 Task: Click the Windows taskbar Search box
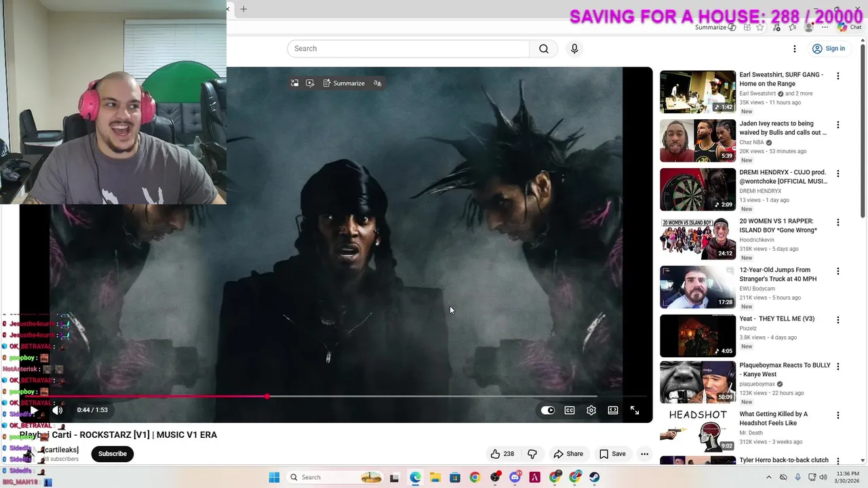point(336,477)
